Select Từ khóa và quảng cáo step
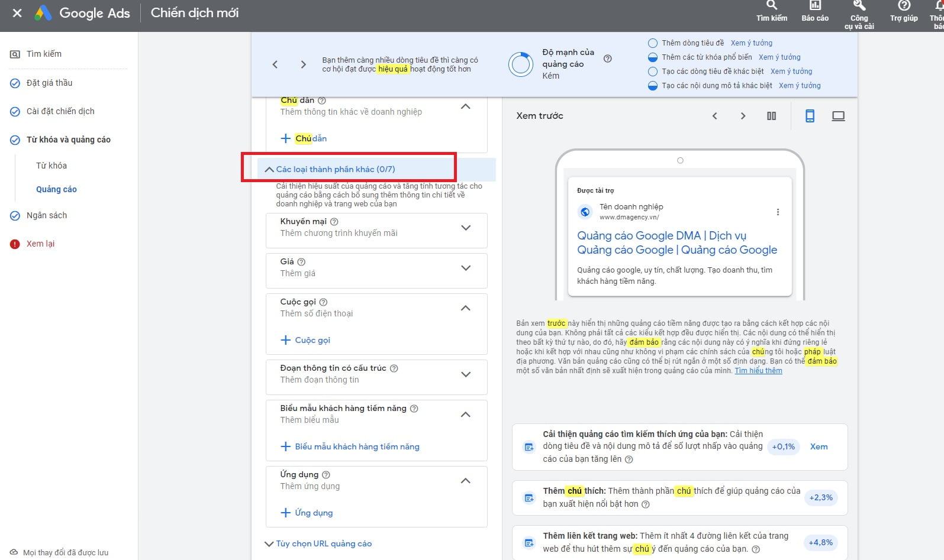 pyautogui.click(x=68, y=140)
